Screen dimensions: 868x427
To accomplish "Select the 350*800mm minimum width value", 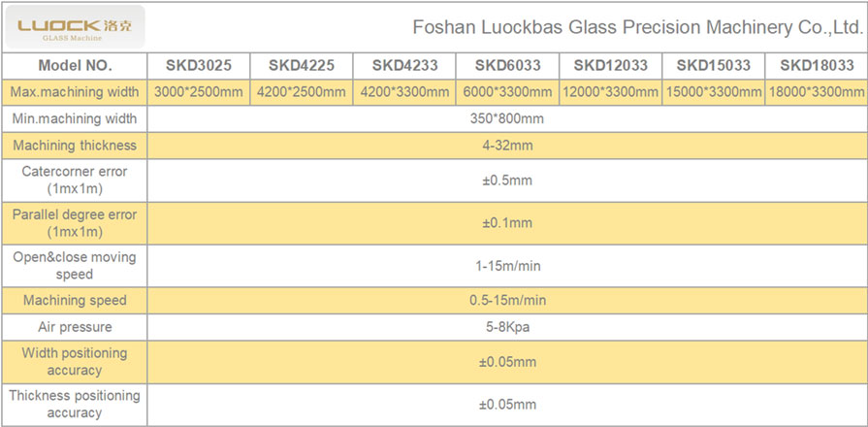I will 507,119.
